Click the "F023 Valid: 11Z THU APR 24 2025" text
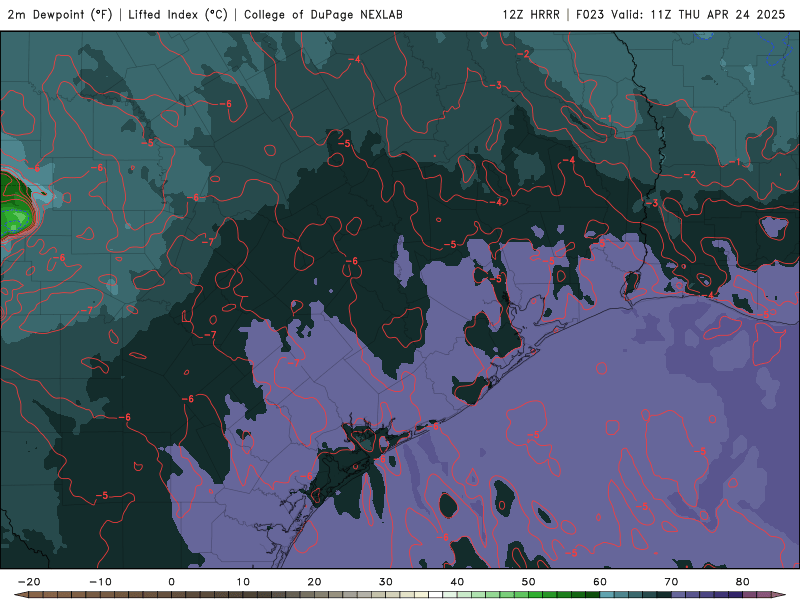Viewport: 800px width, 600px height. tap(681, 15)
